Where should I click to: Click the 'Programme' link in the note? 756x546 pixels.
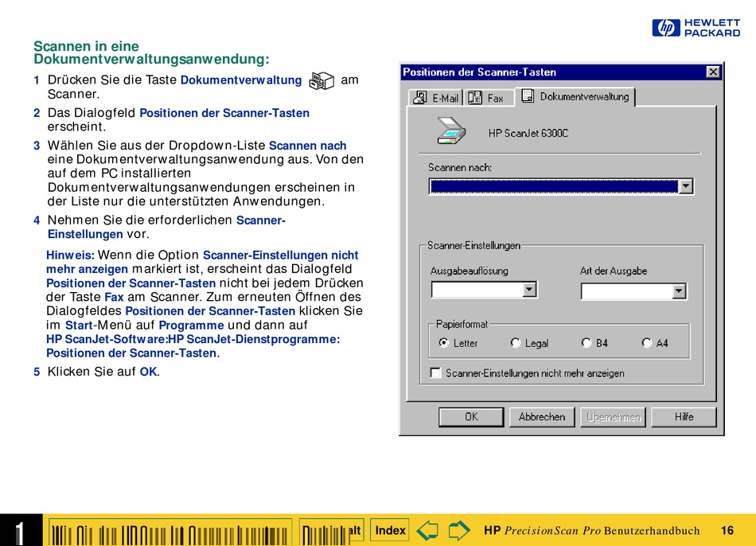tap(192, 326)
